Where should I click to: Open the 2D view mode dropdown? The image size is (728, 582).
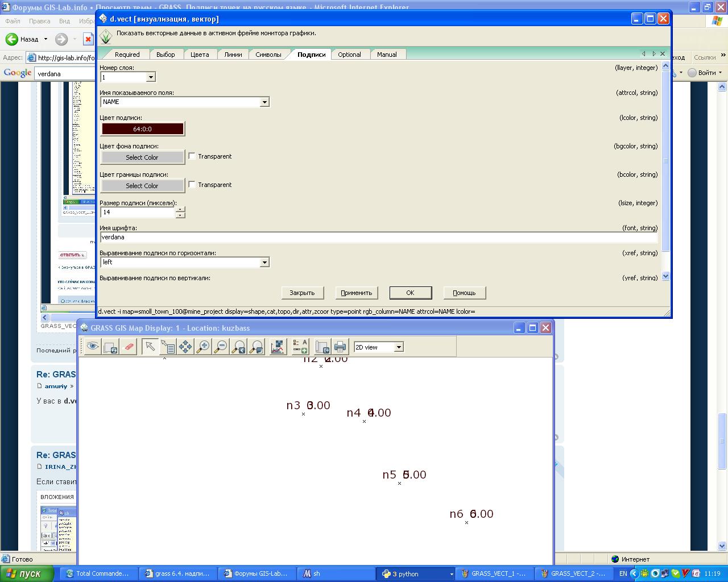(x=399, y=347)
